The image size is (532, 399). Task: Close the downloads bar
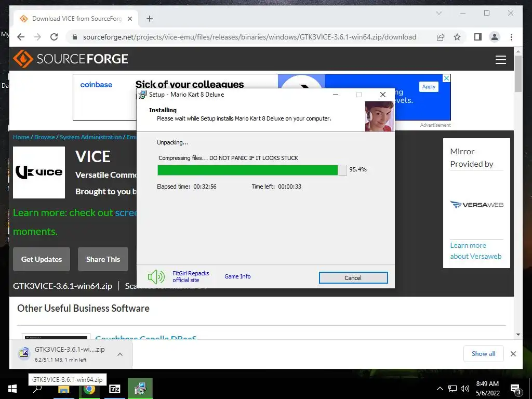click(x=513, y=354)
